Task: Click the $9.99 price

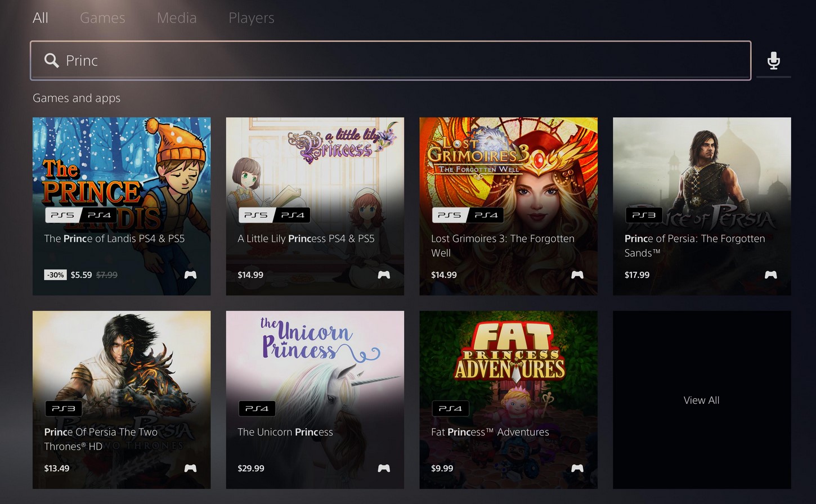Action: tap(442, 469)
